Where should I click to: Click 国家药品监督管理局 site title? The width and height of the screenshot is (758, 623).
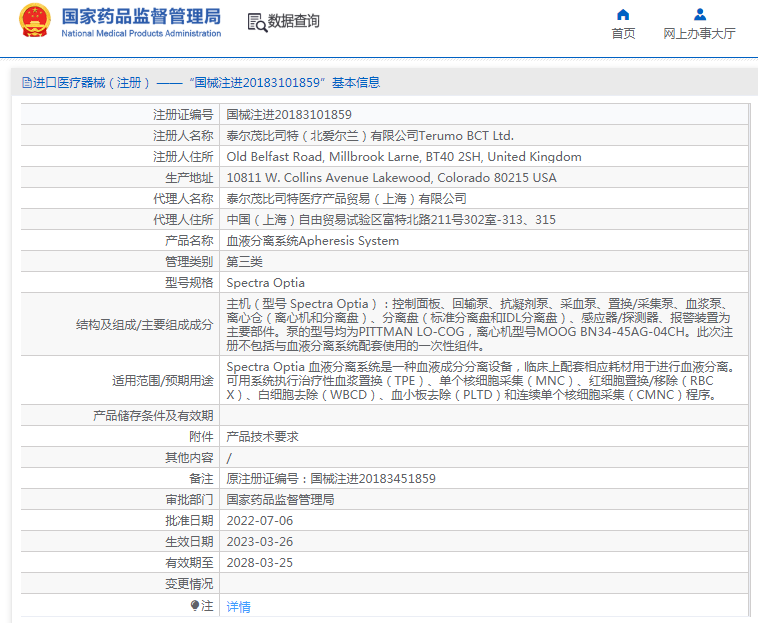click(x=141, y=16)
